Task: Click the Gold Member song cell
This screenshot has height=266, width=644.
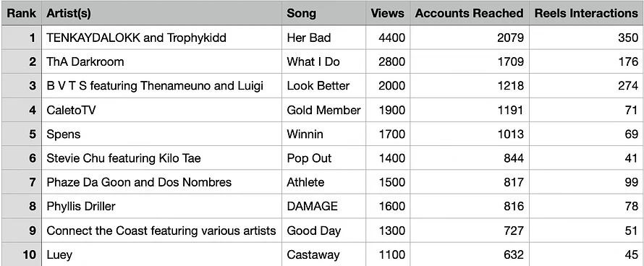Action: pyautogui.click(x=323, y=110)
